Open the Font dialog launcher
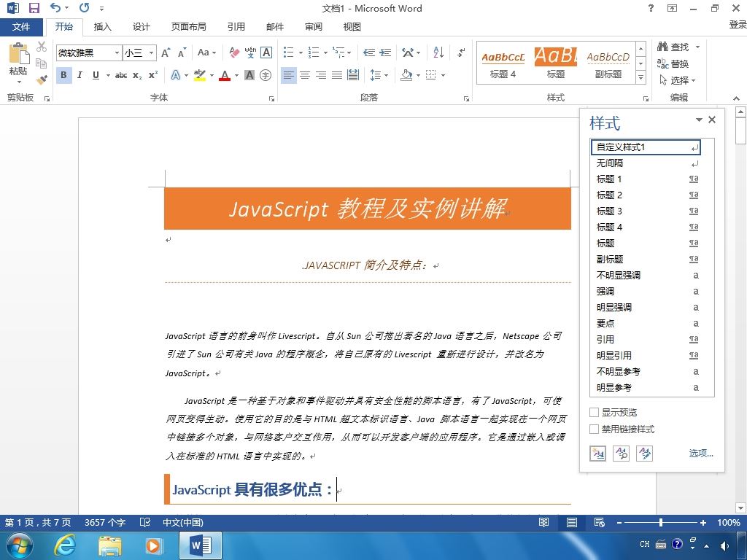The width and height of the screenshot is (747, 560). tap(271, 98)
